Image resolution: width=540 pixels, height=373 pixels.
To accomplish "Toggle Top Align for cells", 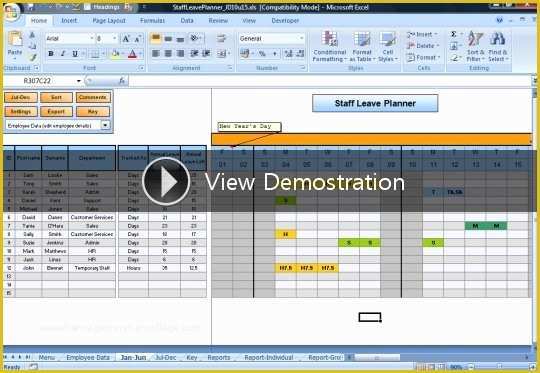I will [x=156, y=39].
